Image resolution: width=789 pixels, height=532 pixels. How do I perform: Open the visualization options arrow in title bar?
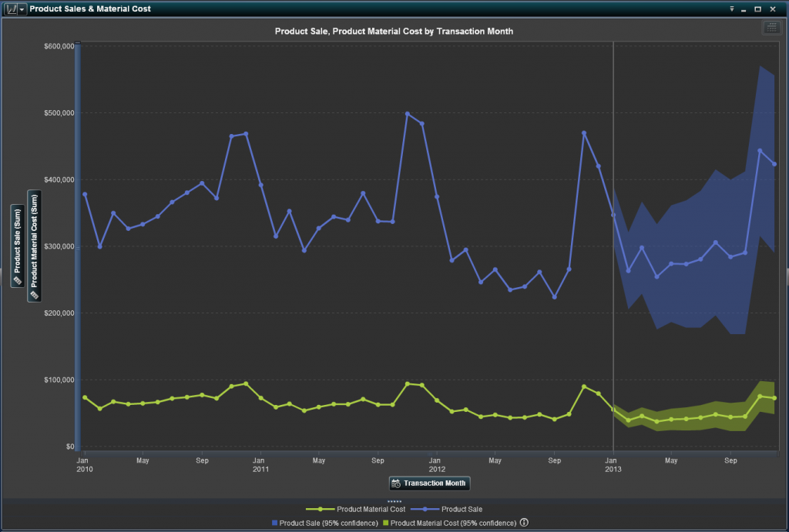tap(732, 8)
